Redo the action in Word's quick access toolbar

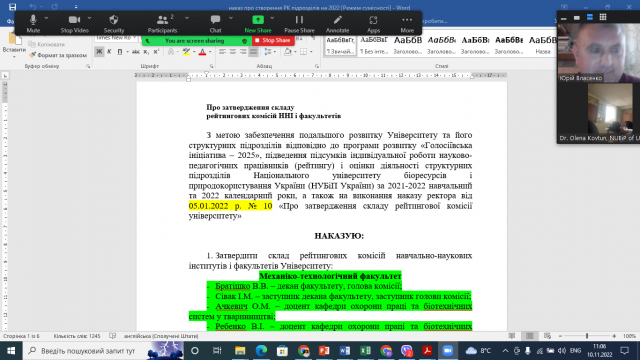(55, 7)
